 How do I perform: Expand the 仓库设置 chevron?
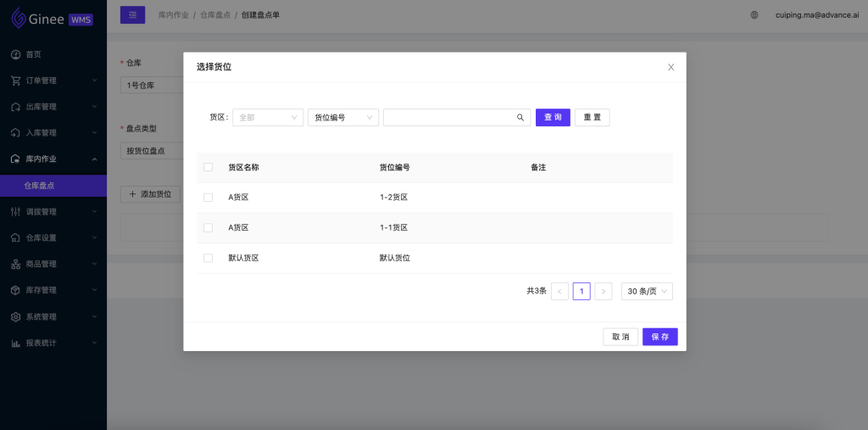[x=94, y=237]
